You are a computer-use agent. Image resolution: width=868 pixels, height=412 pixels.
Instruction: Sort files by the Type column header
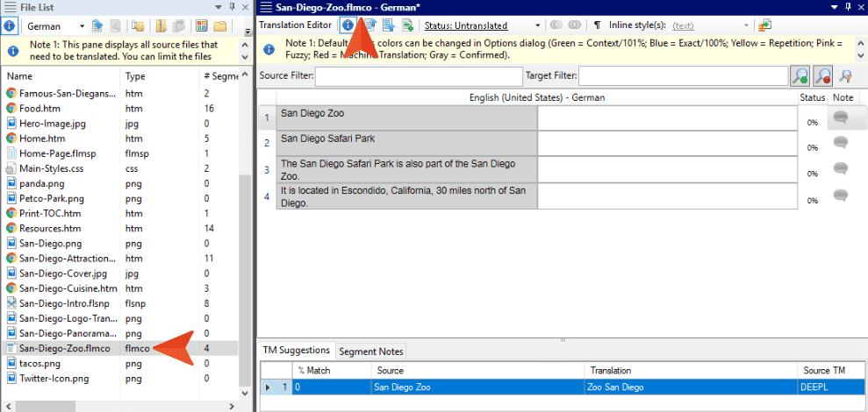pyautogui.click(x=160, y=76)
